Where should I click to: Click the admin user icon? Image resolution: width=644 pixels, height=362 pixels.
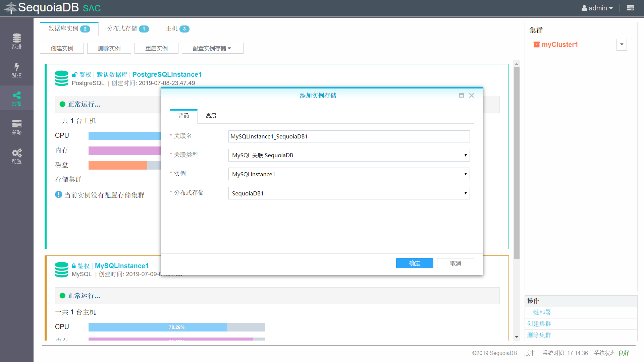click(584, 8)
